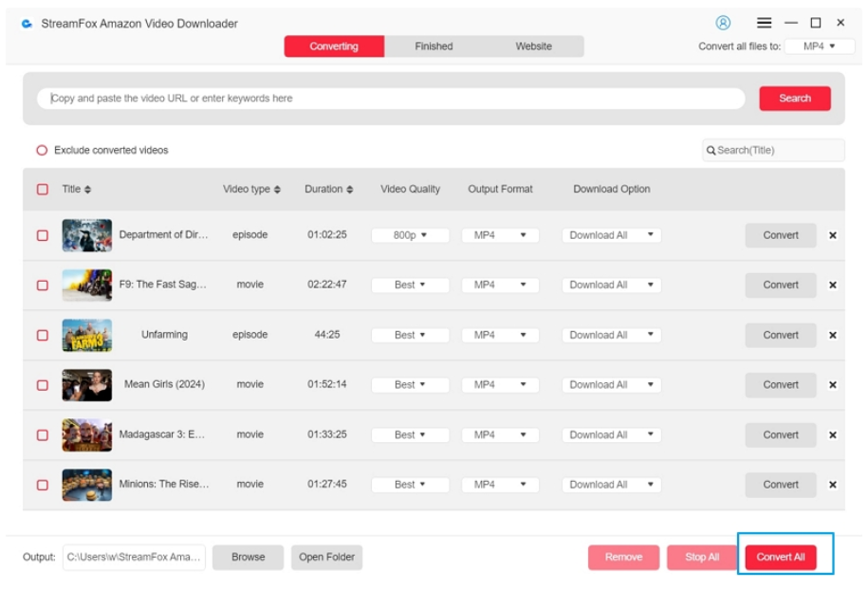This screenshot has height=590, width=868.
Task: Switch to the Finished tab
Action: (434, 46)
